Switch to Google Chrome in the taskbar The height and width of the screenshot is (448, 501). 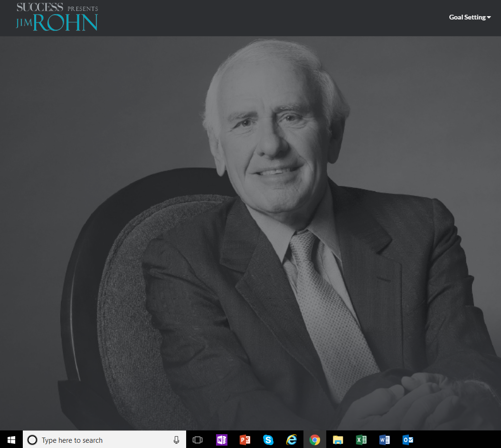pos(315,440)
